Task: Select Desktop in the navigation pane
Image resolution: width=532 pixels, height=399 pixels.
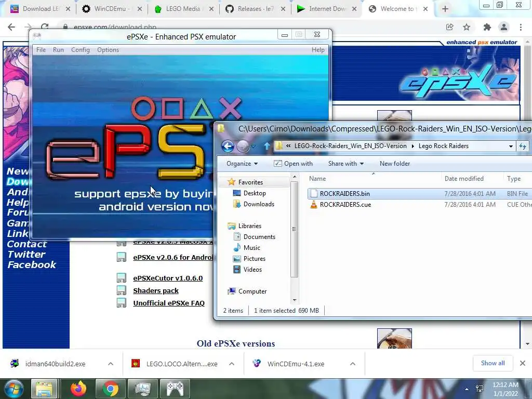Action: [x=255, y=193]
